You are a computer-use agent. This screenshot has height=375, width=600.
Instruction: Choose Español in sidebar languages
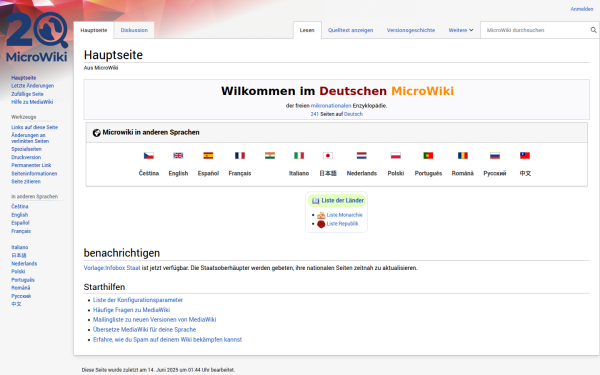[x=20, y=223]
